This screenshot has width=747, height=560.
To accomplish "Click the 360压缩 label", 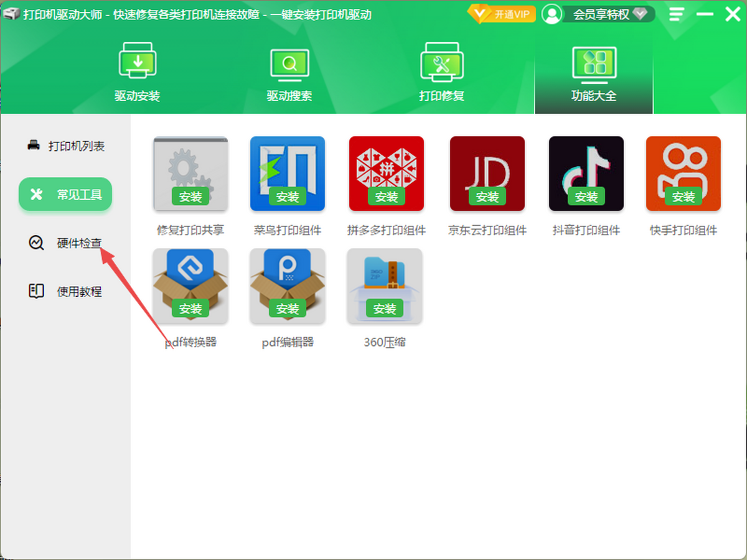I will click(x=385, y=342).
